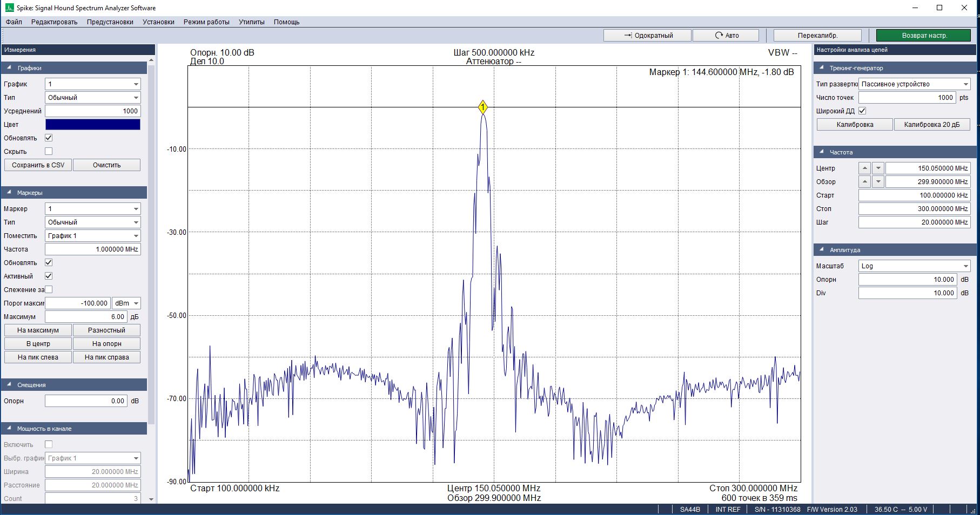Click the yellow diamond Marker 1 on graph
The image size is (980, 515).
[x=482, y=107]
